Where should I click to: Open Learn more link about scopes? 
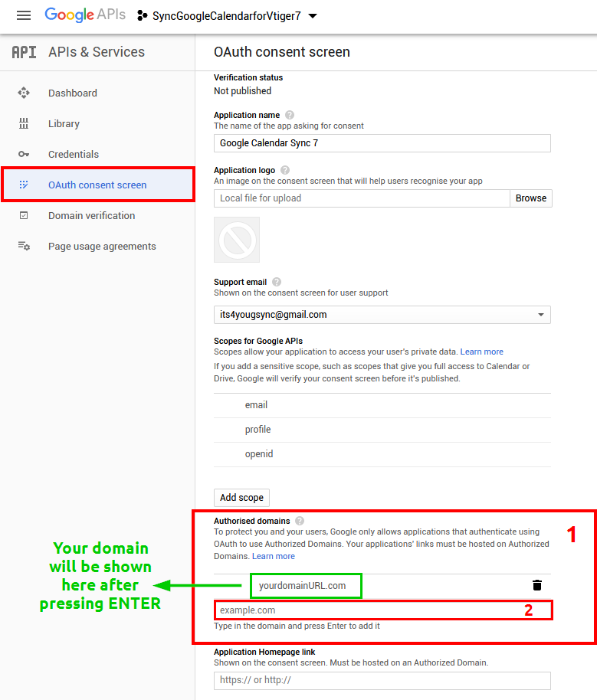[482, 352]
